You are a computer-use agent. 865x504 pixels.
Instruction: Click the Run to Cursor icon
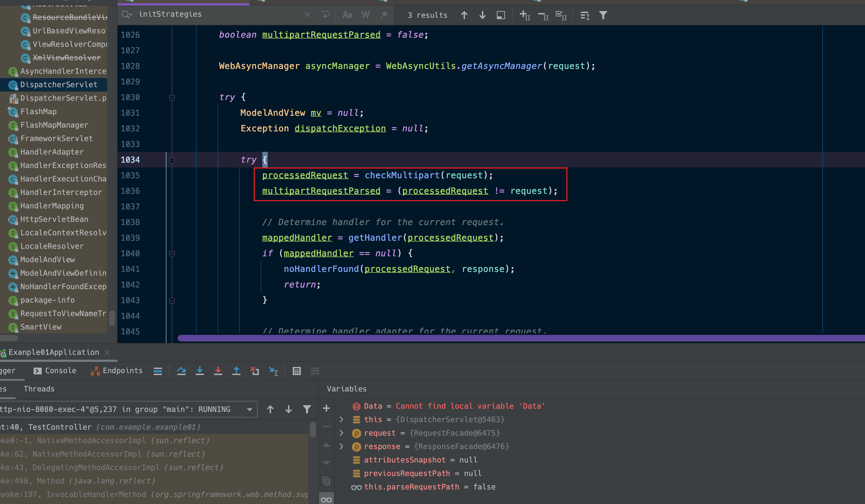(273, 371)
